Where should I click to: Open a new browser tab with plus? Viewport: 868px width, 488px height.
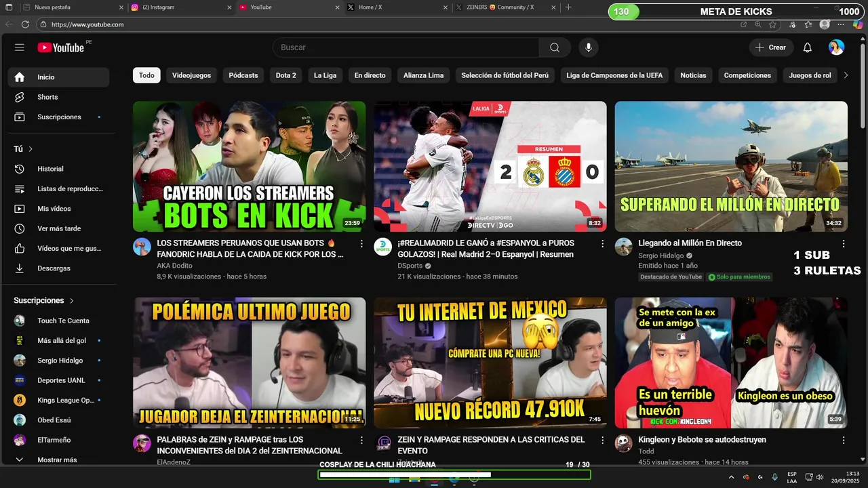[x=568, y=7]
